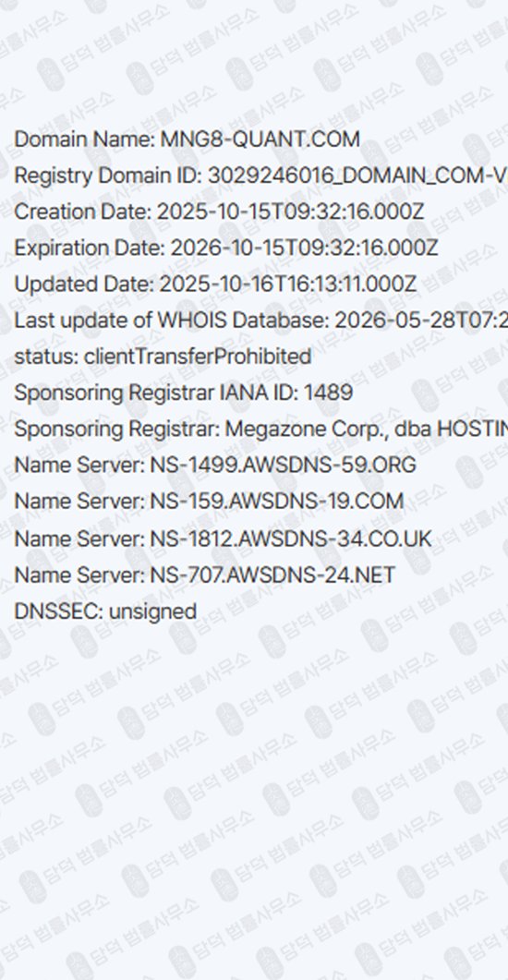This screenshot has width=508, height=980.
Task: Click the status clientTransferProhibited text
Action: coord(163,357)
